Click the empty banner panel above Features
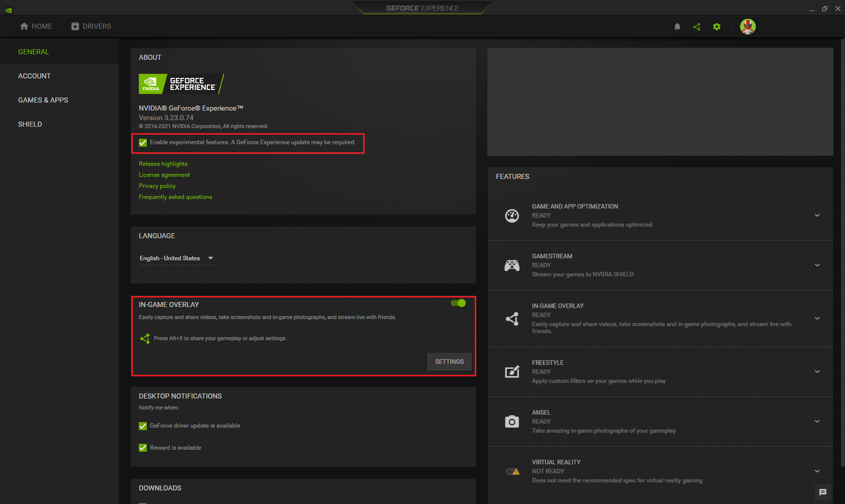The height and width of the screenshot is (504, 845). point(660,102)
